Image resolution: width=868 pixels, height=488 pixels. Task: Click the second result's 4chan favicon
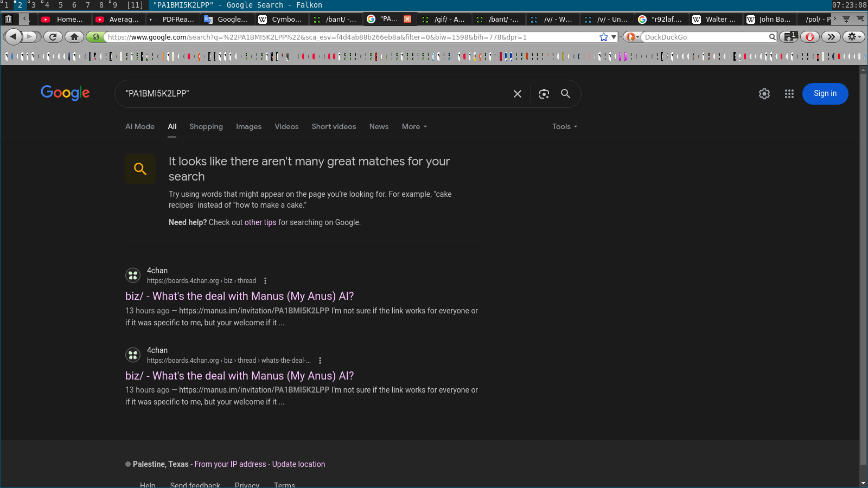(133, 355)
